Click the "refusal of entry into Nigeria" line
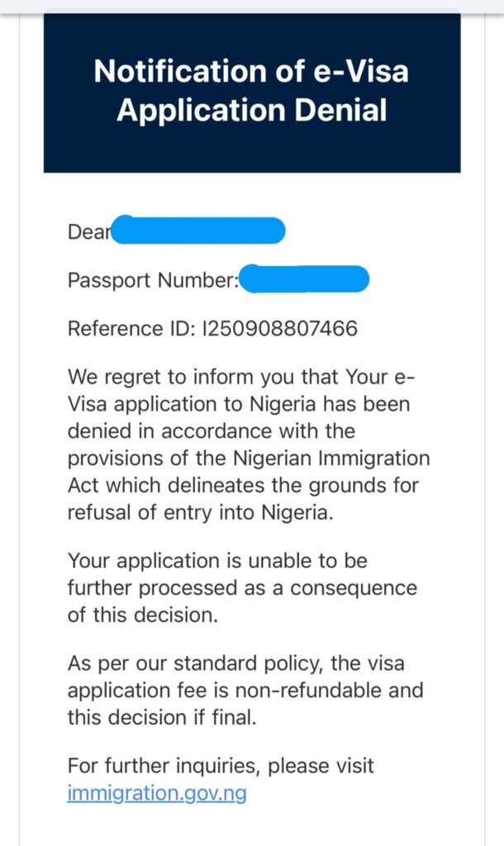Screen dimensions: 504x846 click(202, 512)
